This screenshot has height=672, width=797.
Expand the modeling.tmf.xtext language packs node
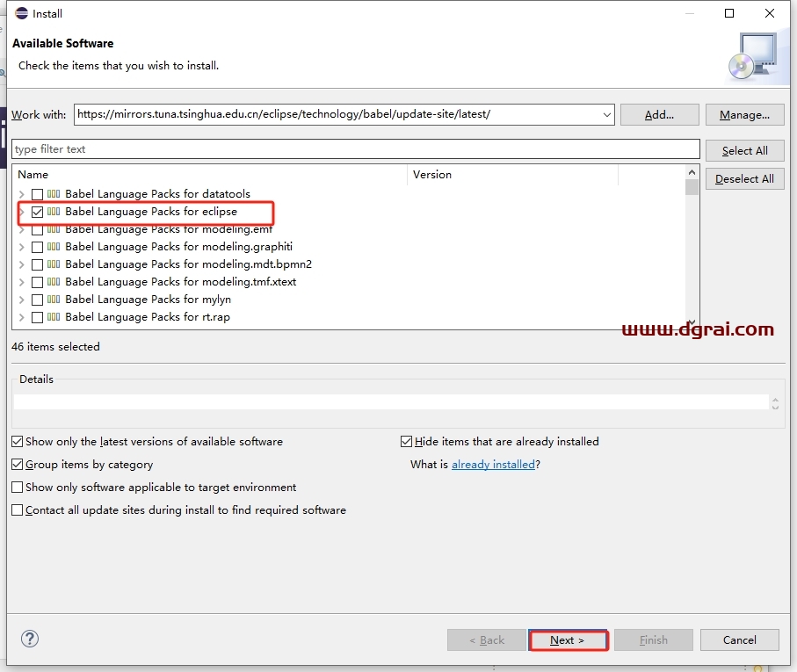21,282
